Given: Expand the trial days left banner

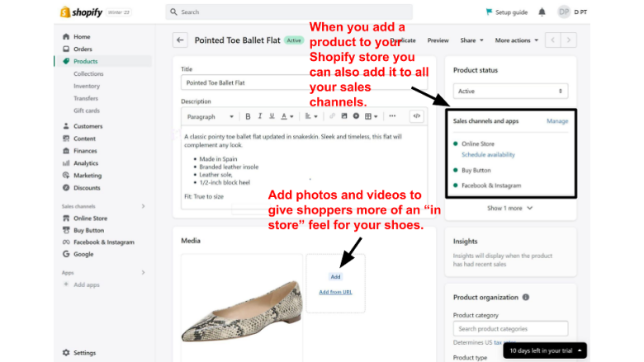Looking at the screenshot, I should (545, 350).
